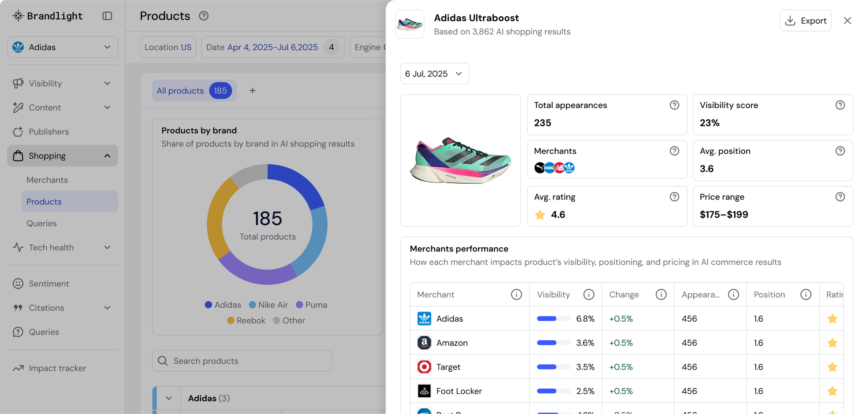This screenshot has width=868, height=414.
Task: Click the Adidas blue legend swatch
Action: (x=208, y=305)
